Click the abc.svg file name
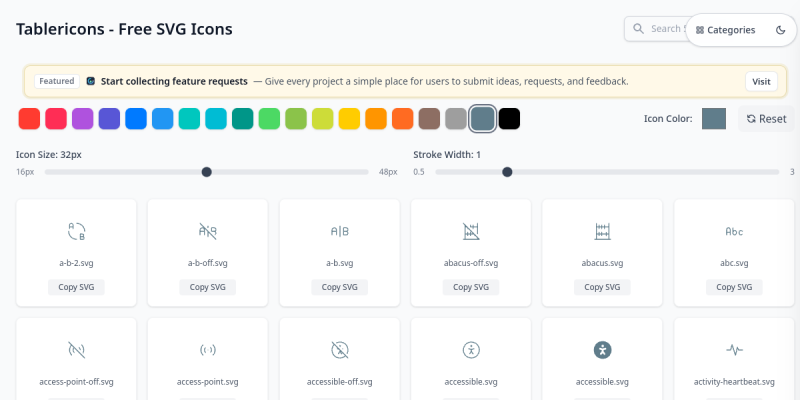The image size is (800, 400). click(734, 263)
